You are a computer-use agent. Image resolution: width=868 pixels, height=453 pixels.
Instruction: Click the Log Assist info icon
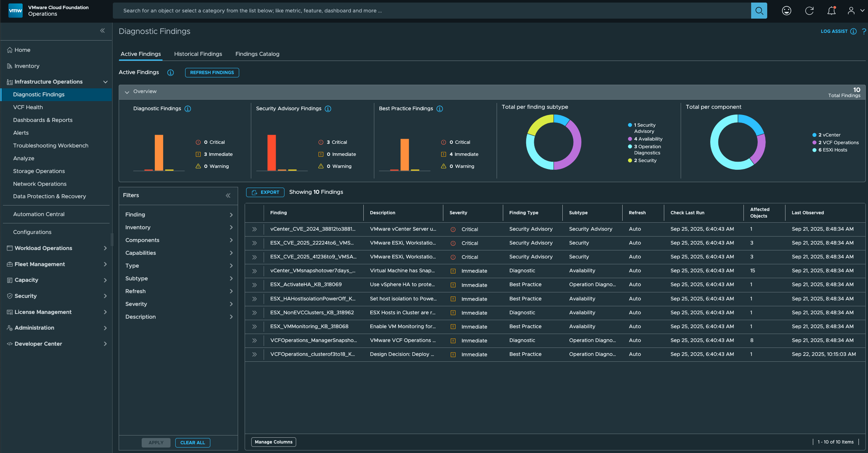(x=853, y=31)
